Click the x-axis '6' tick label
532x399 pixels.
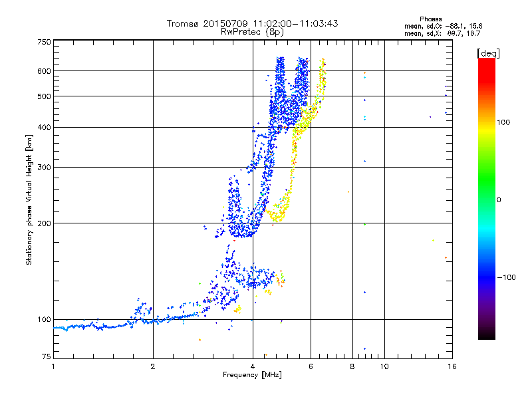pos(311,366)
